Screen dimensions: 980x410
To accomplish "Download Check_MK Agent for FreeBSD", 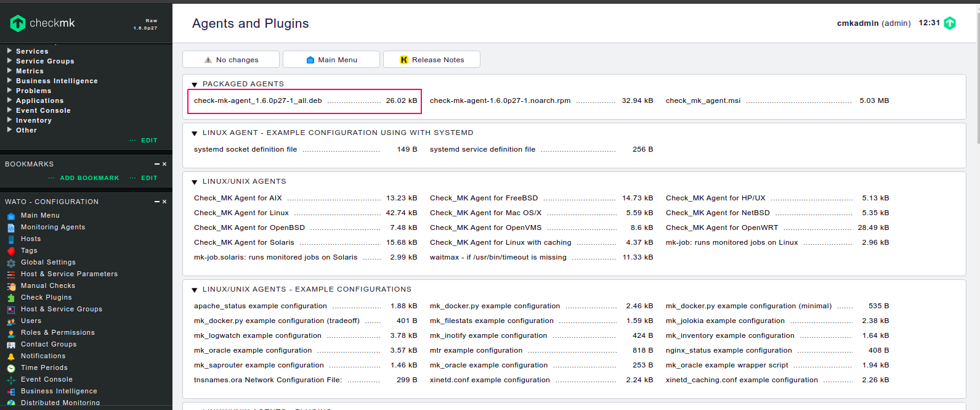I will [484, 198].
